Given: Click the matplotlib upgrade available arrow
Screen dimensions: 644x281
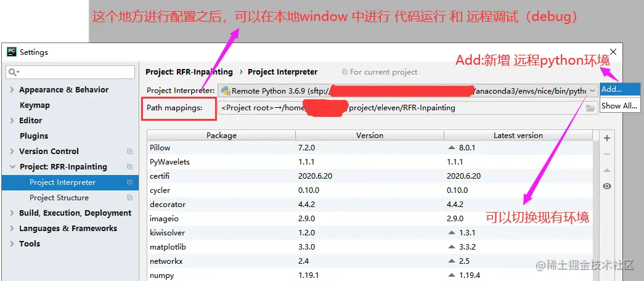Looking at the screenshot, I should tap(452, 247).
